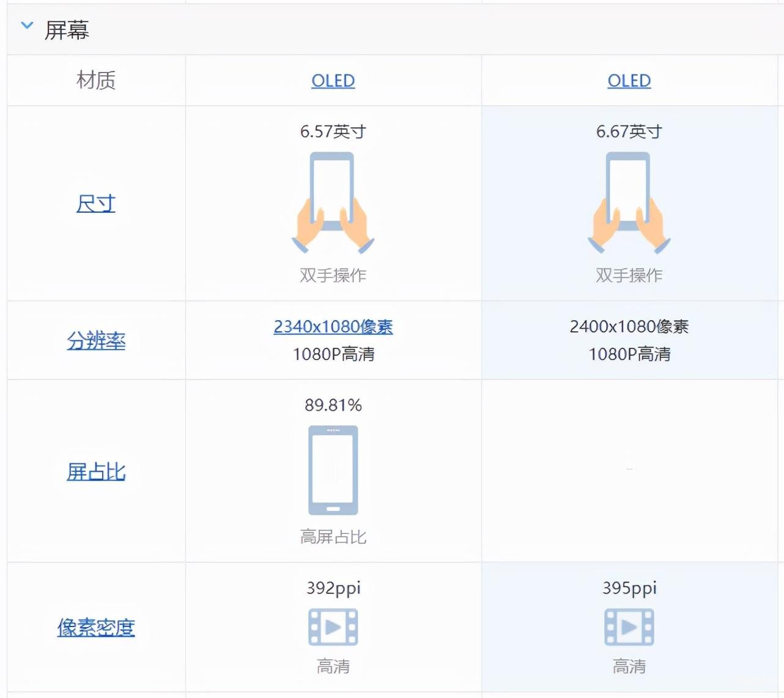The width and height of the screenshot is (784, 698).
Task: Select 1080P高清 under 2400x1080像素
Action: 629,354
